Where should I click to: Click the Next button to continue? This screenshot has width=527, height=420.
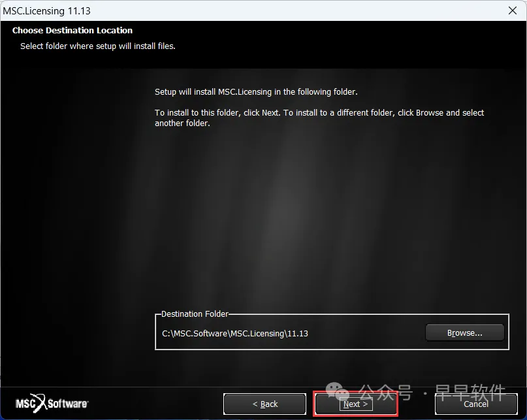356,404
